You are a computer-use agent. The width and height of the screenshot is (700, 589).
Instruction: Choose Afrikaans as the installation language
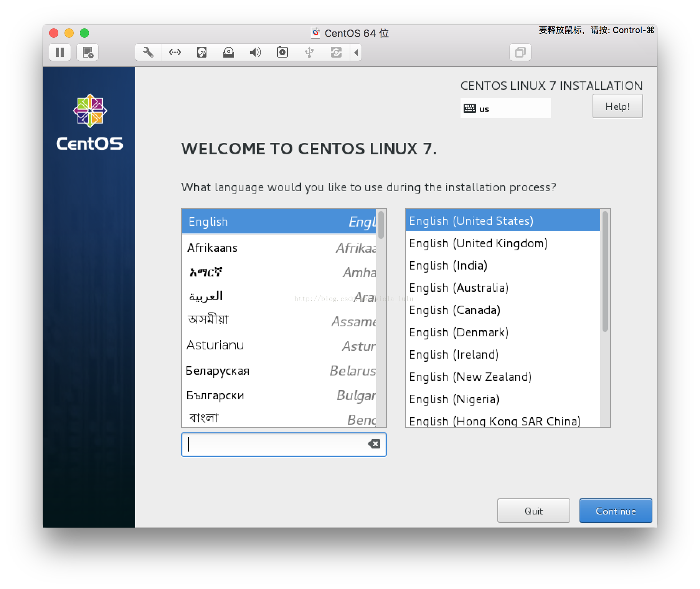pos(246,248)
